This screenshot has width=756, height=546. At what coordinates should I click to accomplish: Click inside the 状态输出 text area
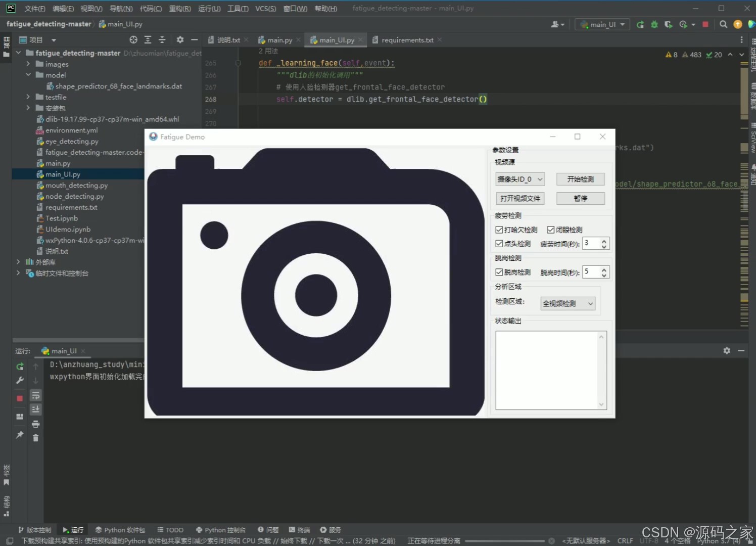546,370
